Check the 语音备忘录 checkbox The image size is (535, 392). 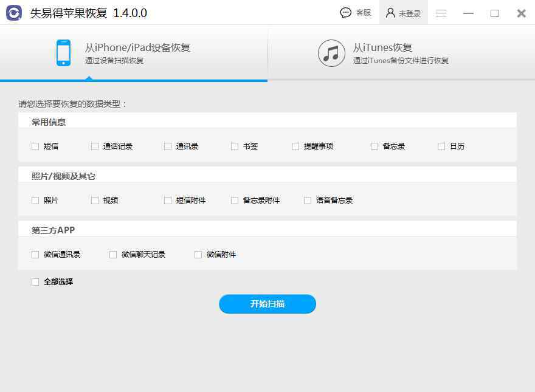[x=308, y=201]
